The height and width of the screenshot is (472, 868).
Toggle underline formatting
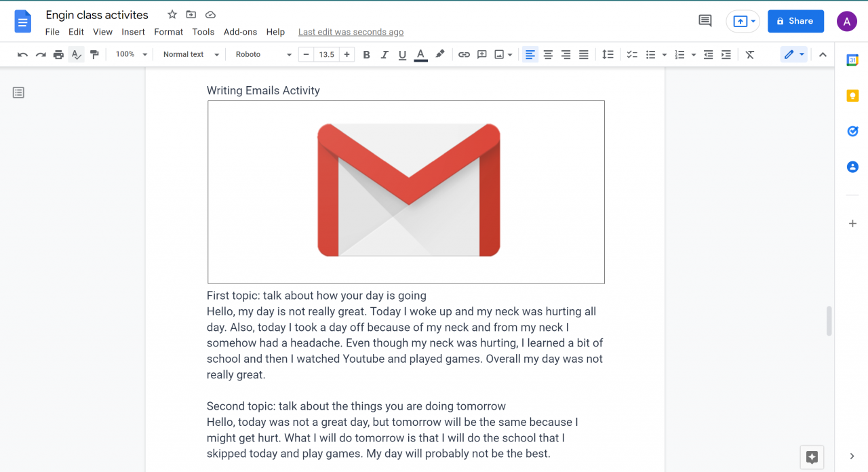[x=403, y=54]
